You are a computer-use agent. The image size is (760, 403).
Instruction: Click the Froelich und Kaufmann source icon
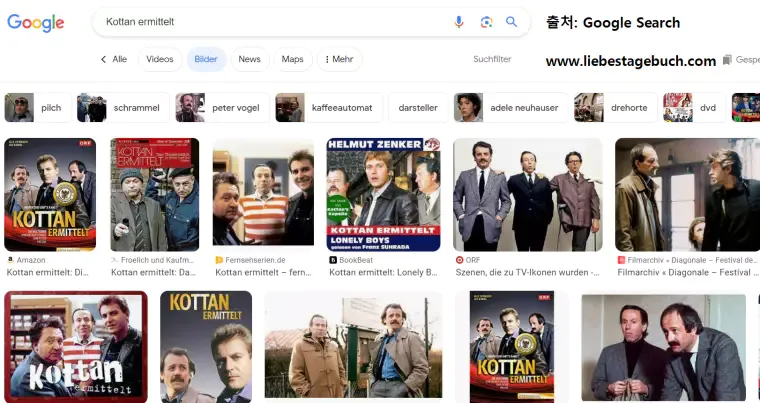pos(115,260)
